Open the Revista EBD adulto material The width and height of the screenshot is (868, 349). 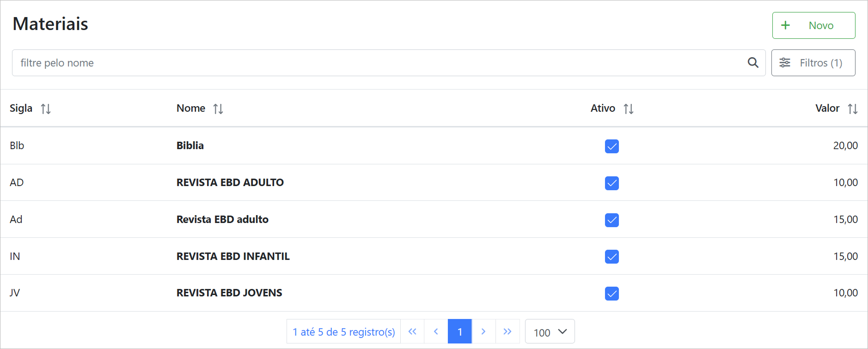coord(222,219)
